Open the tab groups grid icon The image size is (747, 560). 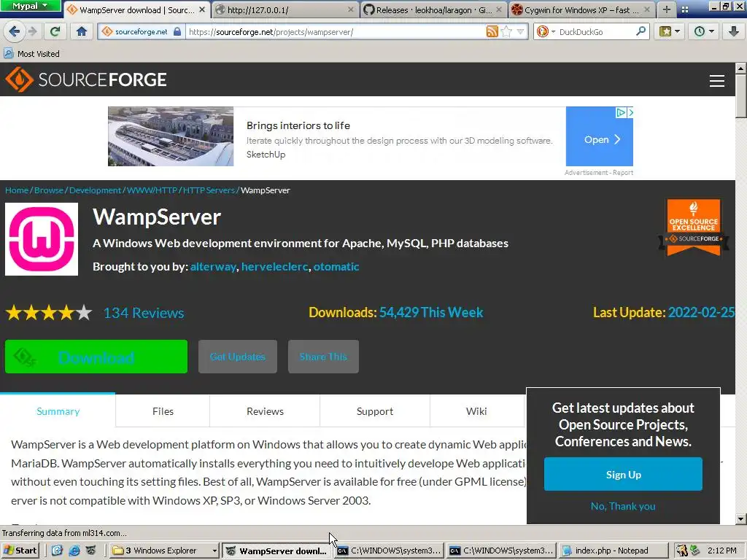click(x=684, y=9)
